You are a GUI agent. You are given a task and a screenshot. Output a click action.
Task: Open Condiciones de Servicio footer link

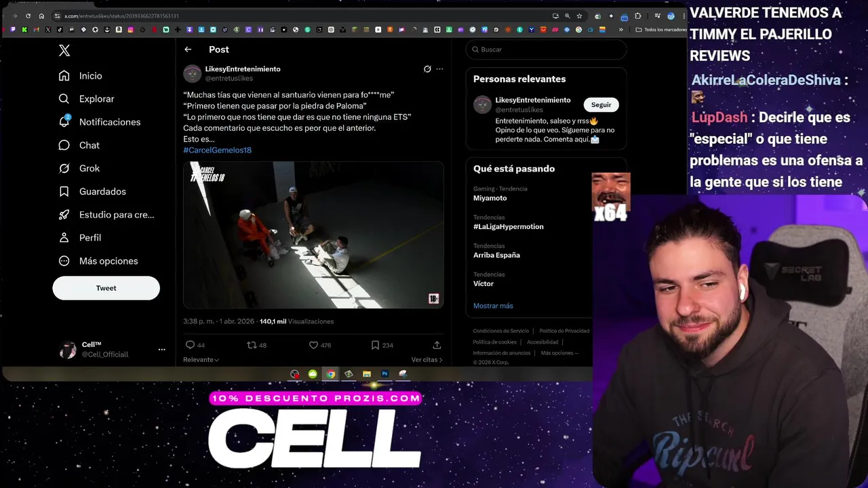point(500,331)
